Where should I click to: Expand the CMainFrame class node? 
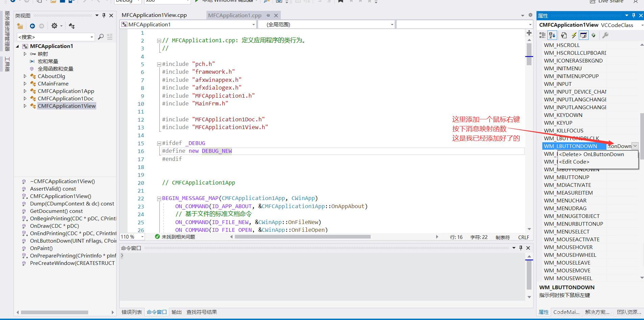pos(25,83)
